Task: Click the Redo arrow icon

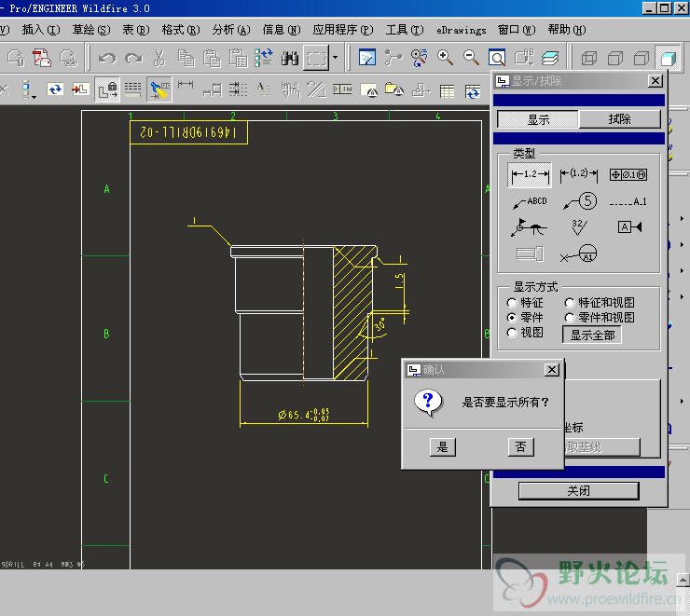Action: (x=133, y=58)
